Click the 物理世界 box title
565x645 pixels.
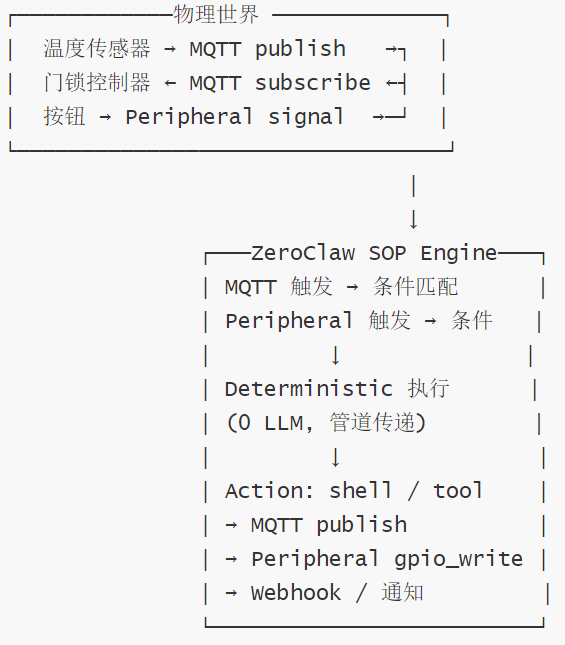[x=215, y=14]
